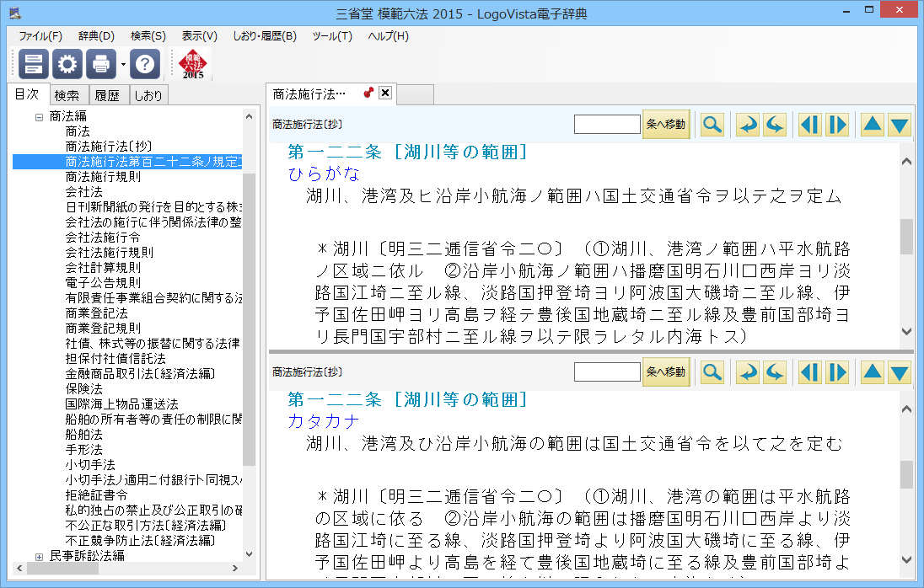Select 会社法 in the contents tree
Image resolution: width=924 pixels, height=588 pixels.
[84, 192]
